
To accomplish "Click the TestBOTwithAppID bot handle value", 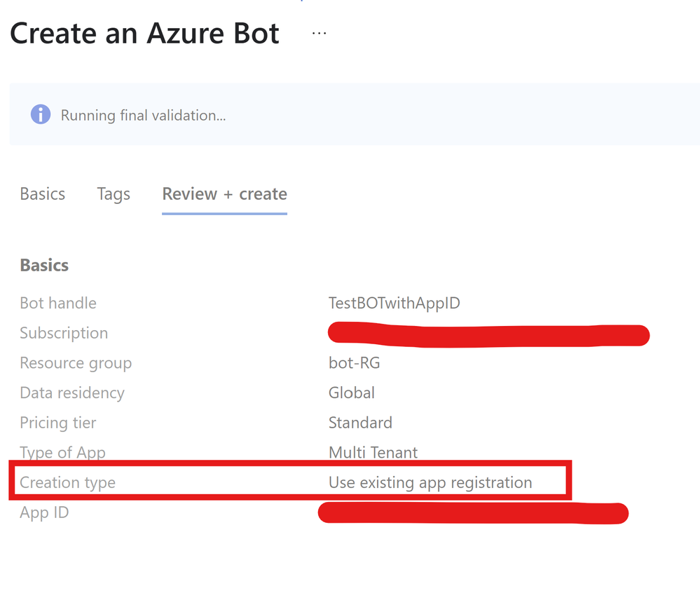I will point(394,303).
